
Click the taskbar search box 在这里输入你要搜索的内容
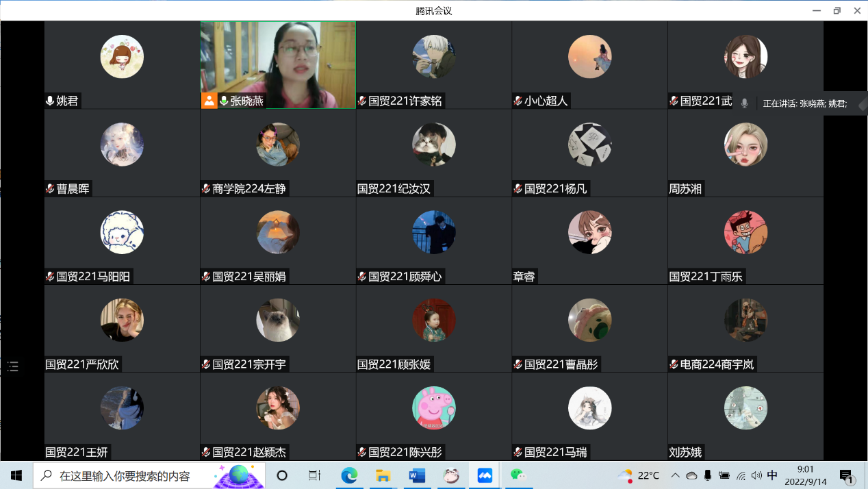point(149,475)
